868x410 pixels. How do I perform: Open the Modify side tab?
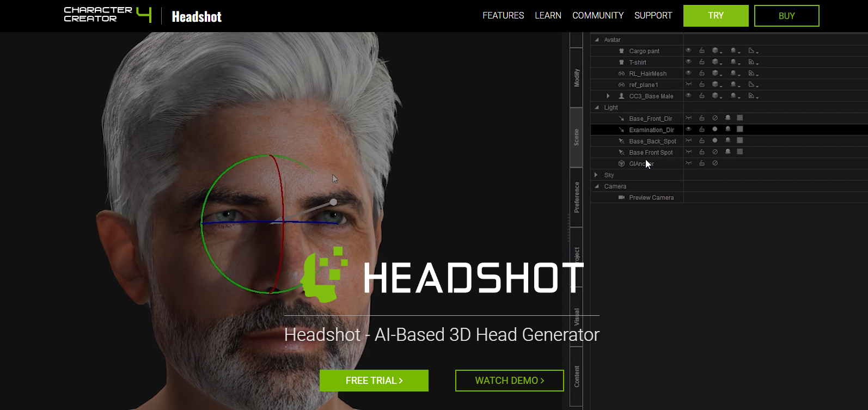click(576, 78)
